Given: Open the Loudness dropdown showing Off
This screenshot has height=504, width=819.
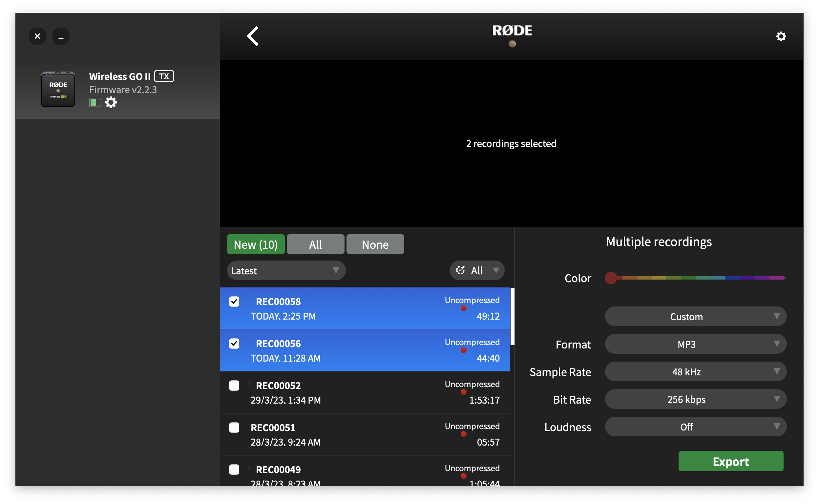Looking at the screenshot, I should (696, 427).
